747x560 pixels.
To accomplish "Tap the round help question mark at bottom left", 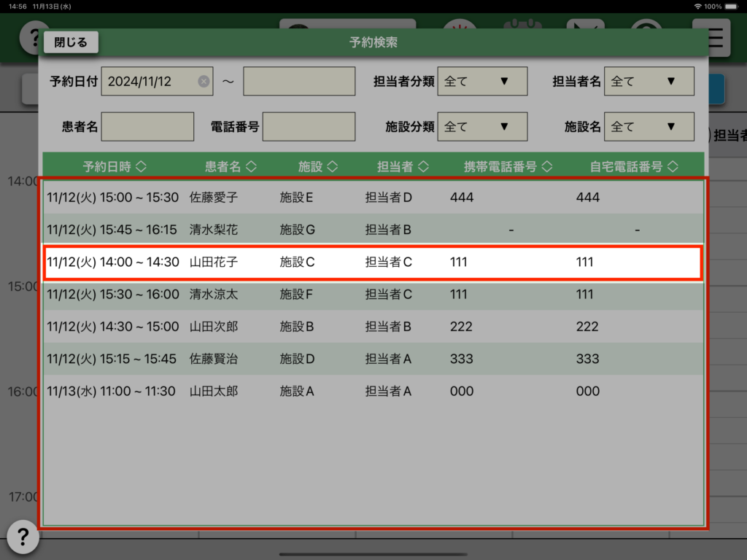I will [23, 537].
